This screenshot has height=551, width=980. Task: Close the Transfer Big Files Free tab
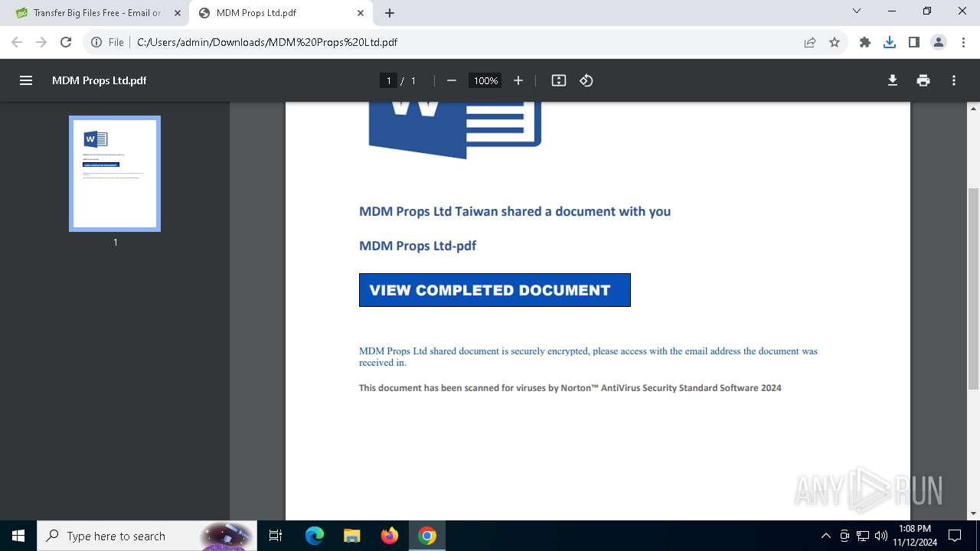(x=178, y=13)
